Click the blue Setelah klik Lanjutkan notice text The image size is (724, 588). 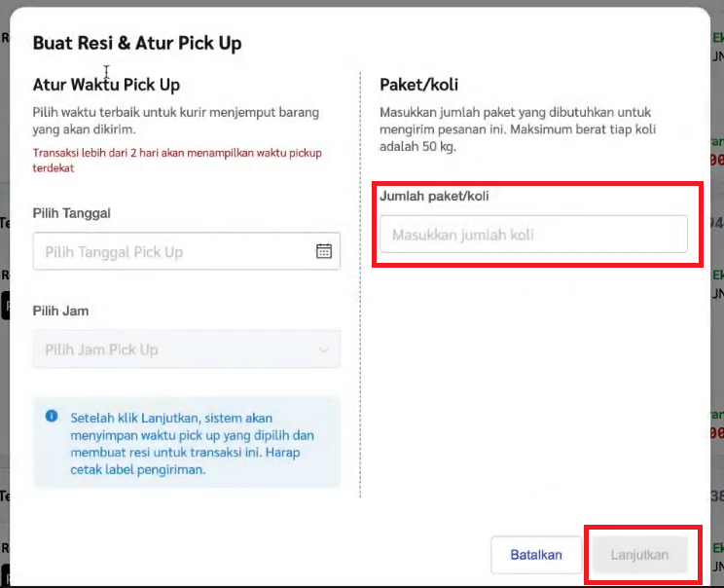192,443
